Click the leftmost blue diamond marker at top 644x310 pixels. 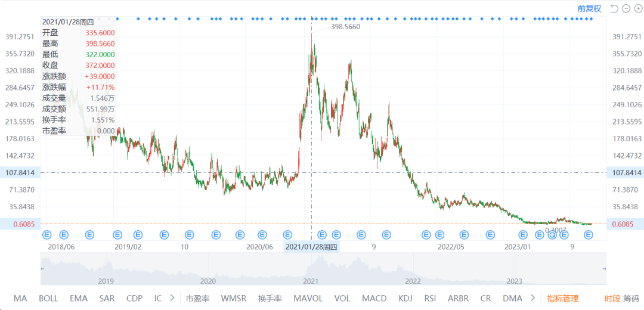click(117, 18)
